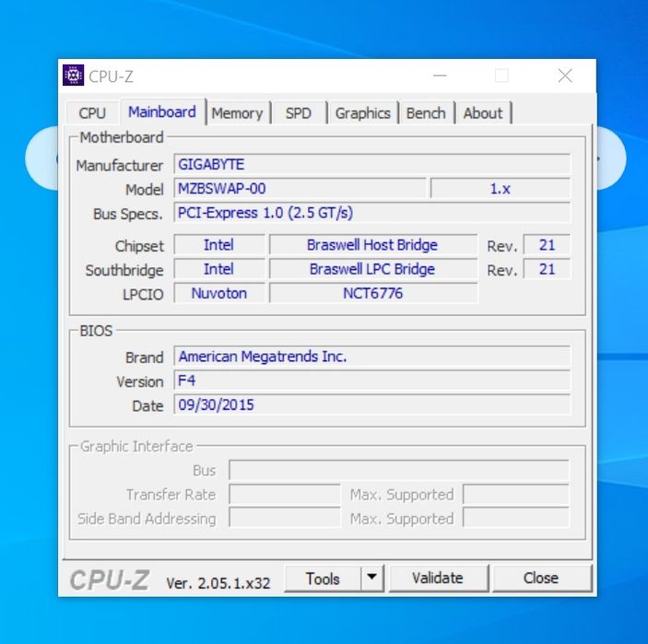648x644 pixels.
Task: Click the Manufacturer label
Action: click(120, 165)
